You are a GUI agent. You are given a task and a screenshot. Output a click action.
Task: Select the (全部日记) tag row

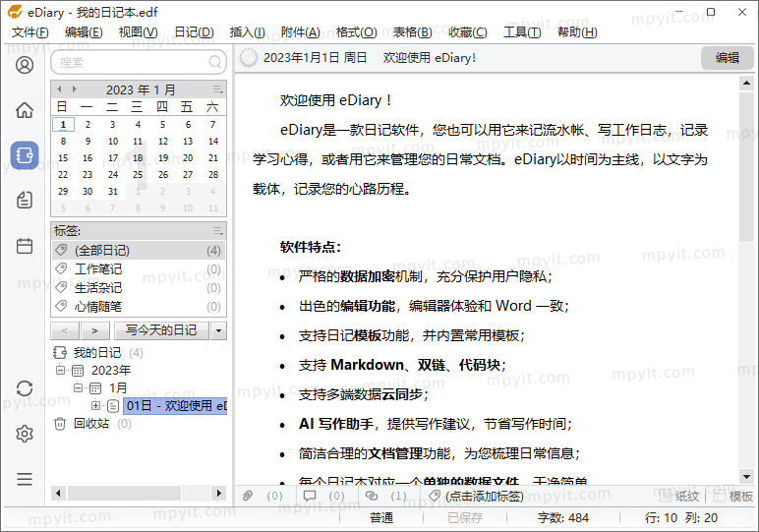(x=139, y=251)
